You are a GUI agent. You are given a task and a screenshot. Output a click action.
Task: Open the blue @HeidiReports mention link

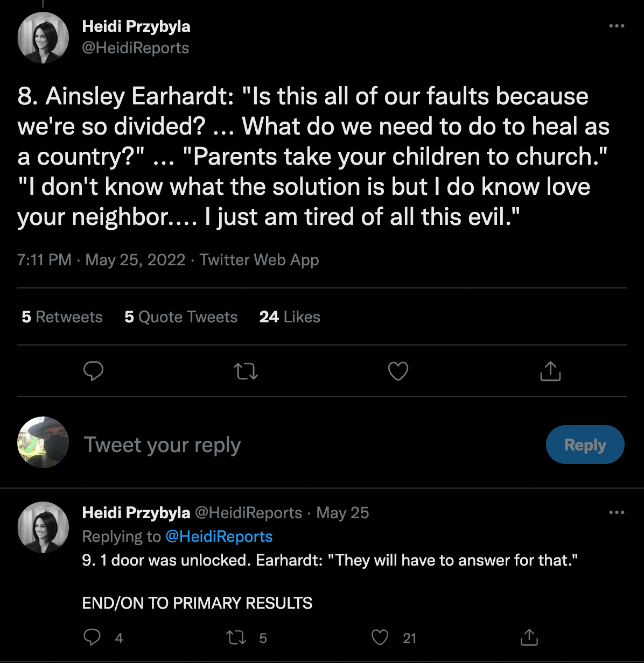[219, 537]
